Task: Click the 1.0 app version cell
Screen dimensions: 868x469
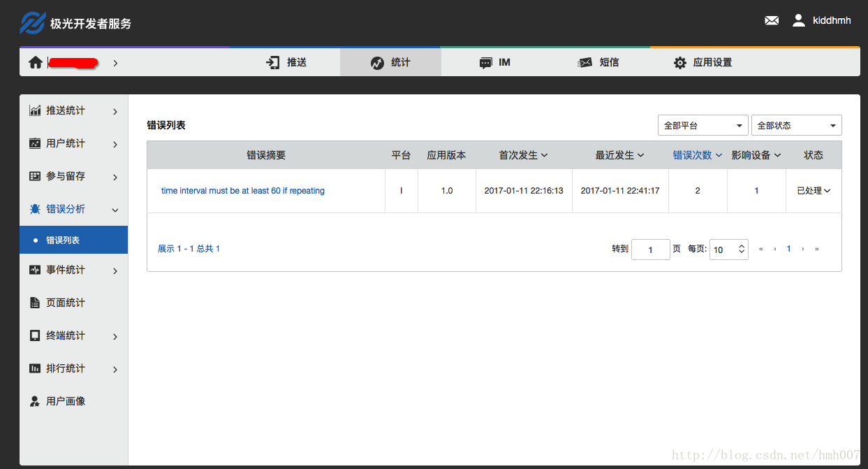Action: [x=447, y=191]
